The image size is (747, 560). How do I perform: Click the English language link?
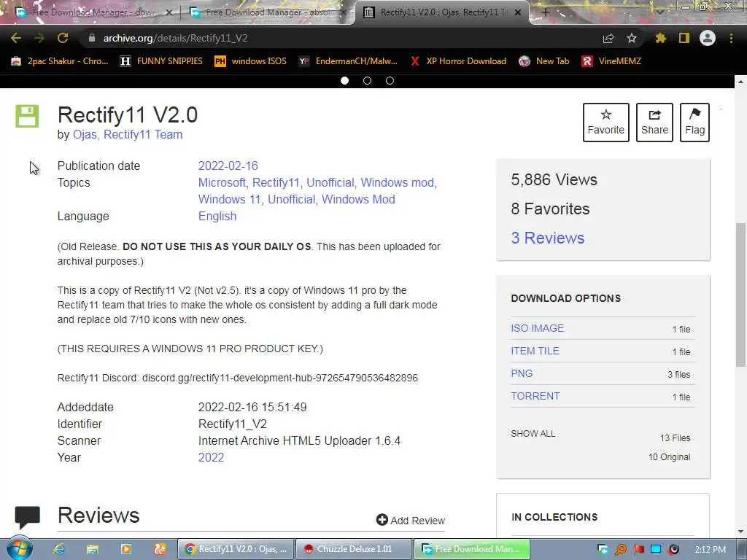[x=217, y=216]
